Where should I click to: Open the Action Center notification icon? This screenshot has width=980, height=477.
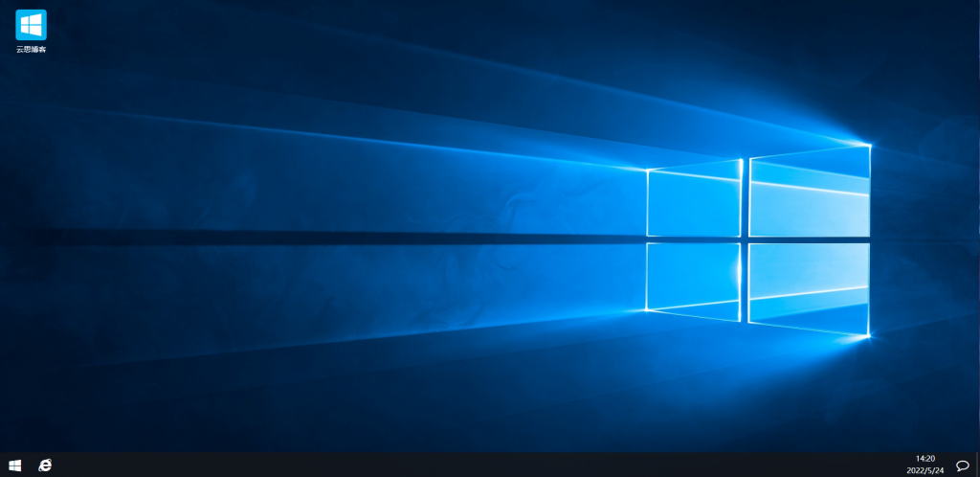click(x=963, y=466)
